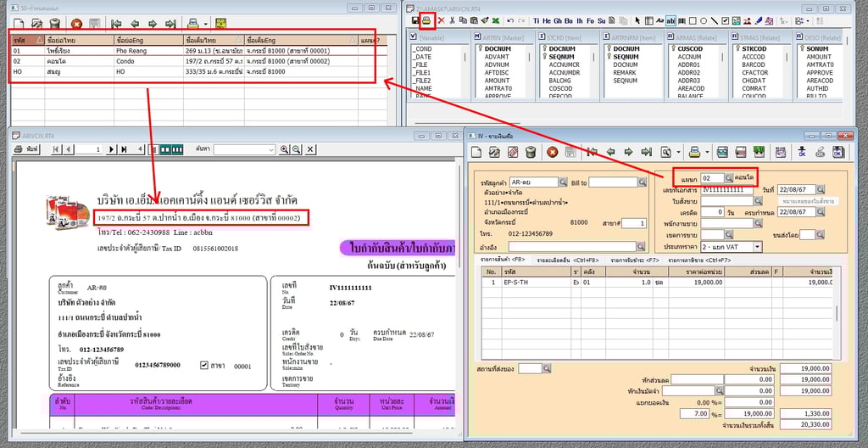Select the 'Pho Reang' row in department table
Image resolution: width=868 pixels, height=448 pixels.
pyautogui.click(x=199, y=50)
